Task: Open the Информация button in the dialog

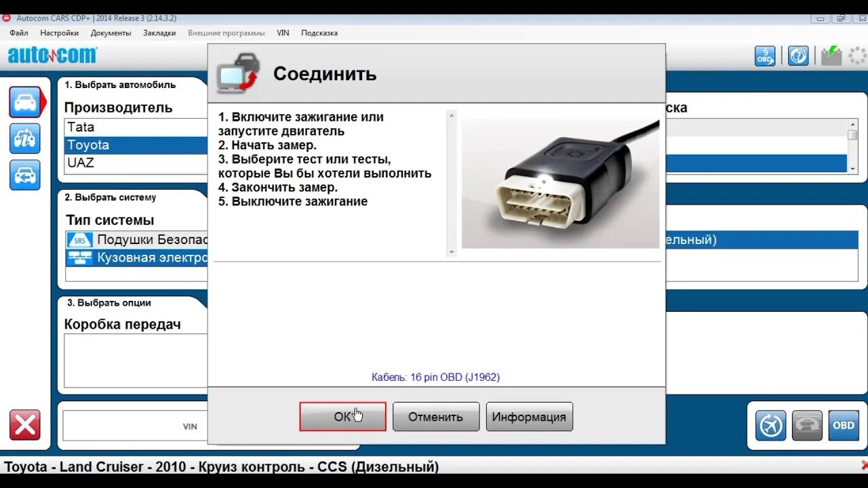Action: click(529, 417)
